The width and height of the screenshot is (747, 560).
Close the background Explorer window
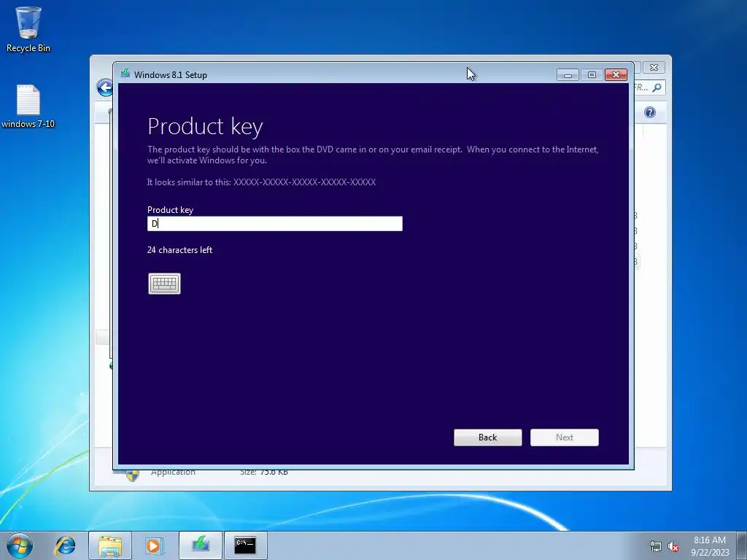click(654, 68)
